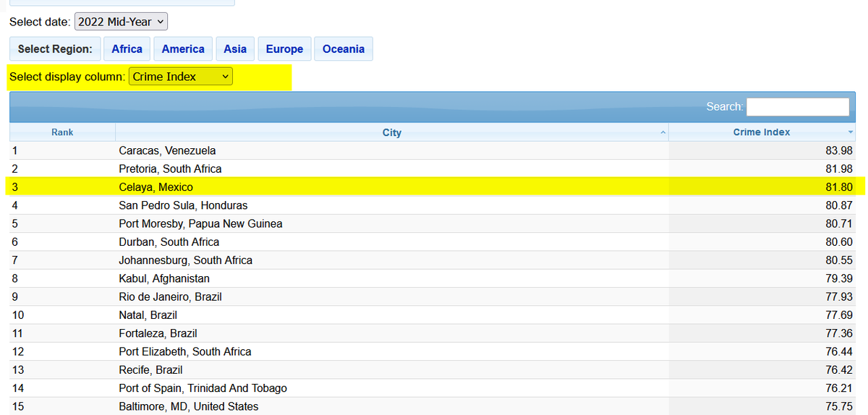Sort table by Rank column header
This screenshot has height=415, width=868.
point(62,132)
